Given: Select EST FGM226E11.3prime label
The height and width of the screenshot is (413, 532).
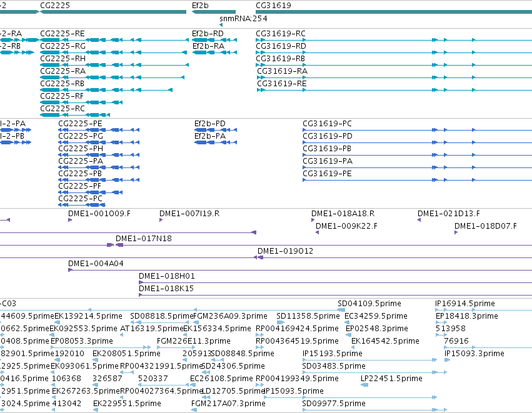Looking at the screenshot, I should point(193,342).
